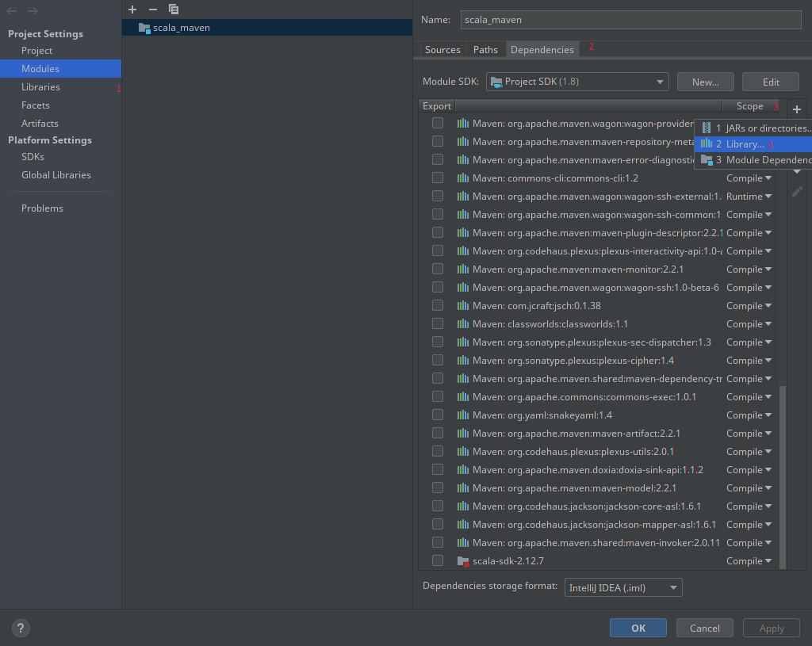Click the OK button to confirm changes
812x646 pixels.
click(x=638, y=627)
